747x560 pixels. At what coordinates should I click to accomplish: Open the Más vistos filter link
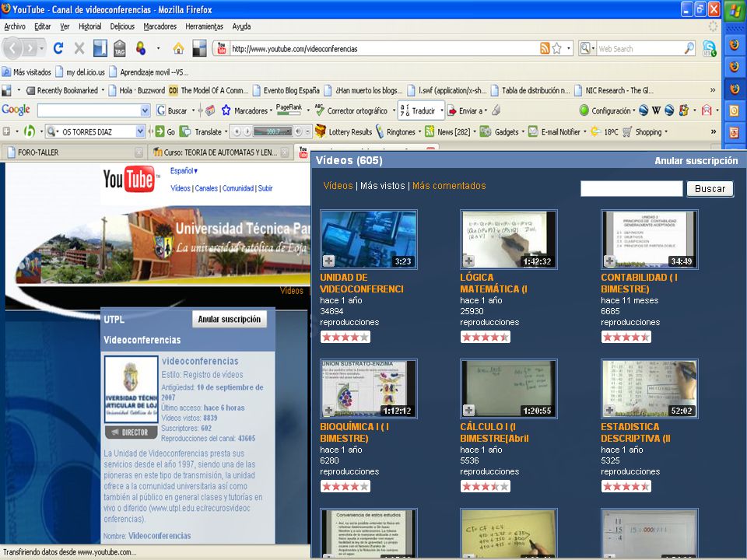(383, 186)
